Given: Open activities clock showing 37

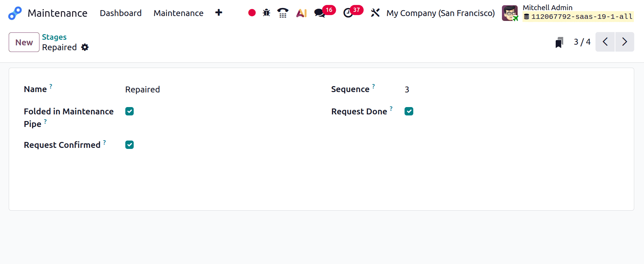Looking at the screenshot, I should point(353,12).
